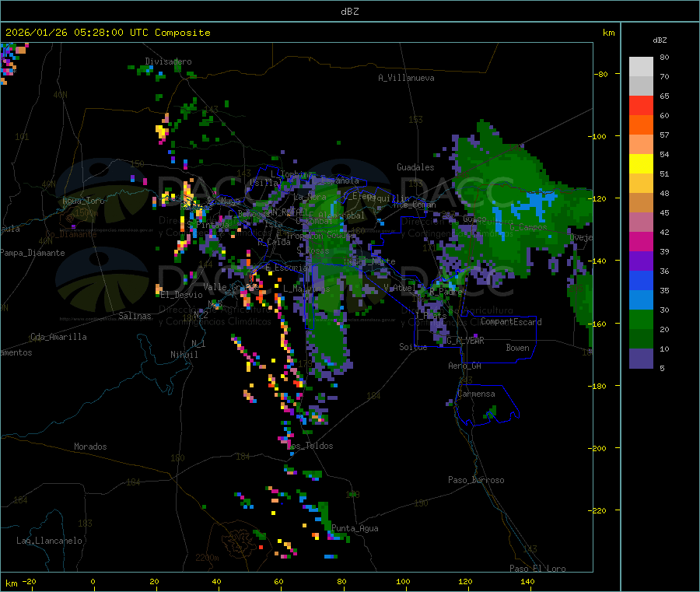Select the '-160' tick on the right axis

point(597,324)
